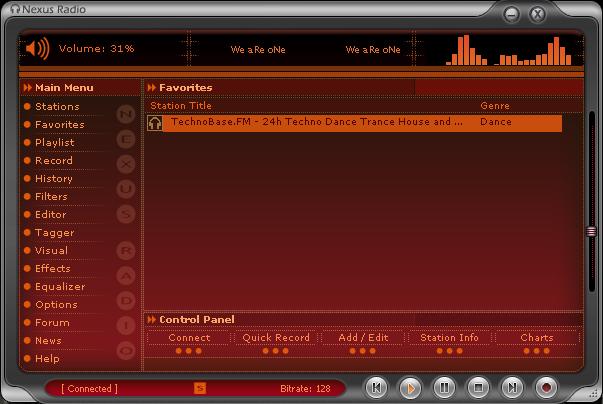Stop the current playback

(478, 387)
